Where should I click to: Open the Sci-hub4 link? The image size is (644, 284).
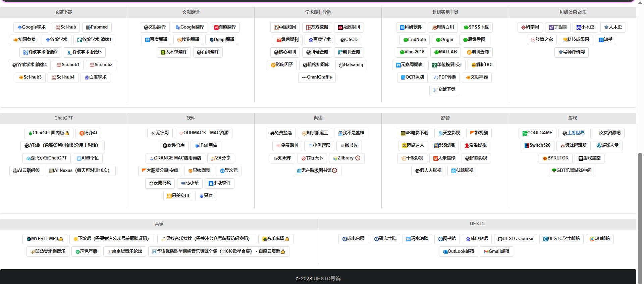63,77
